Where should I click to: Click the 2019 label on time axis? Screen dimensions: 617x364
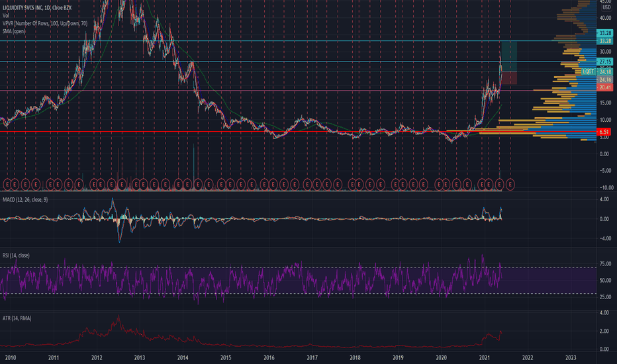tap(399, 358)
